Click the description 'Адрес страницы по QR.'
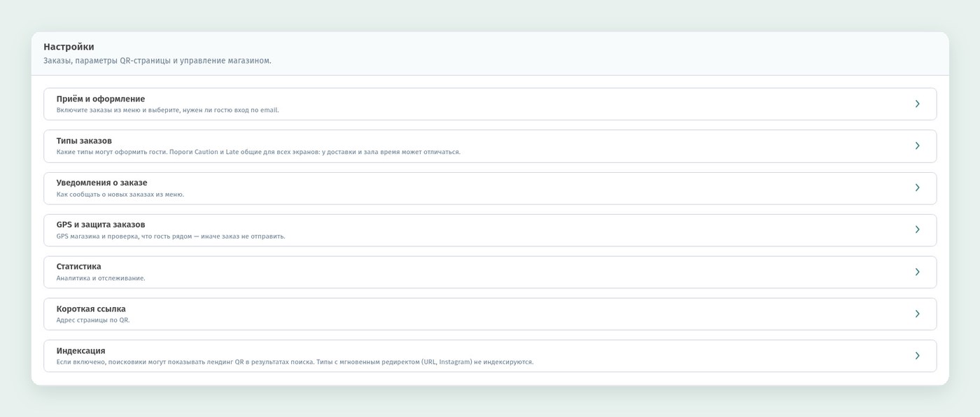 93,320
